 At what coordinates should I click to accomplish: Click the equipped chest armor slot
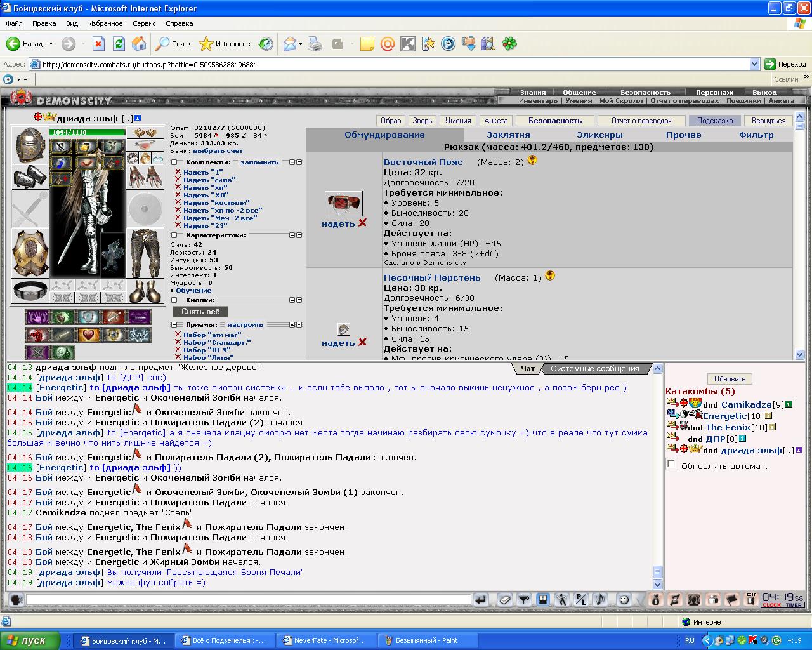tap(30, 253)
